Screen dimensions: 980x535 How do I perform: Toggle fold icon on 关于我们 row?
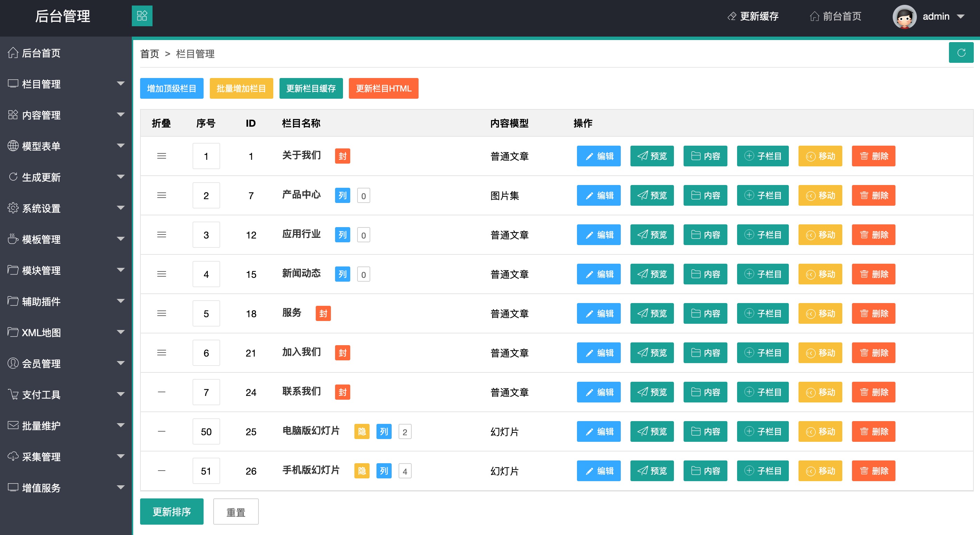[161, 156]
